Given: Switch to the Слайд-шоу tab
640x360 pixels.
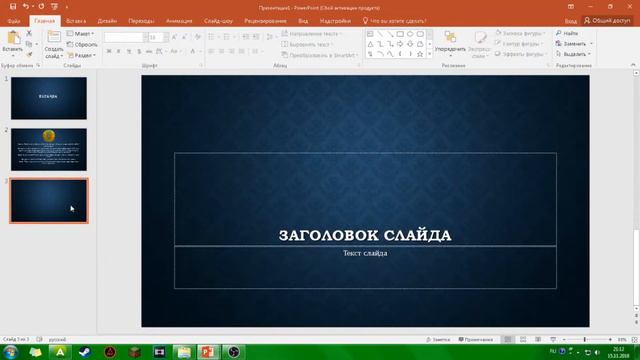Looking at the screenshot, I should (x=218, y=20).
